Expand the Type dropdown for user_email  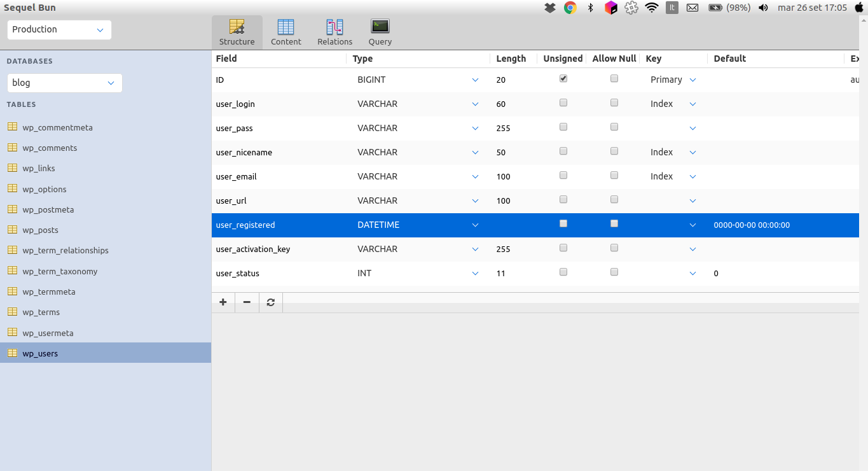475,176
